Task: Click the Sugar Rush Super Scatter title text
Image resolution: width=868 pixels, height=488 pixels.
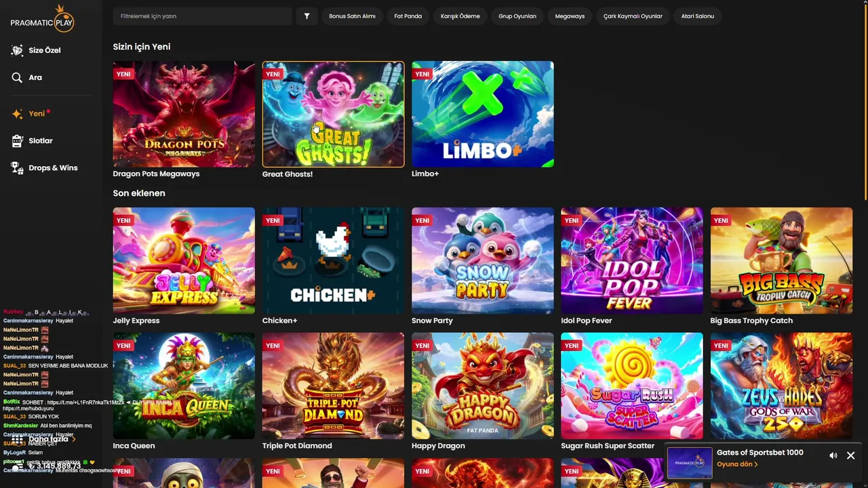Action: tap(608, 446)
